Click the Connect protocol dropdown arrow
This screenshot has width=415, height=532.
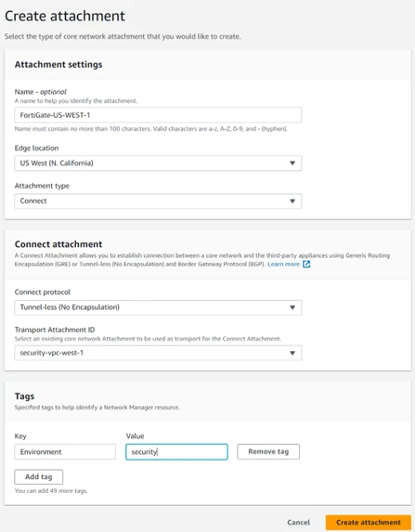coord(292,307)
